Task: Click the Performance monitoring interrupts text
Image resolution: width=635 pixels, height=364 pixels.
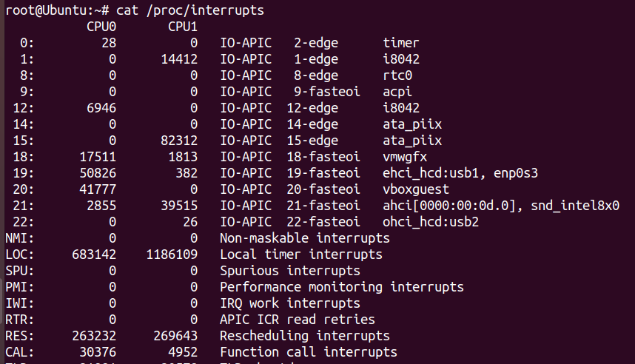Action: coord(342,287)
